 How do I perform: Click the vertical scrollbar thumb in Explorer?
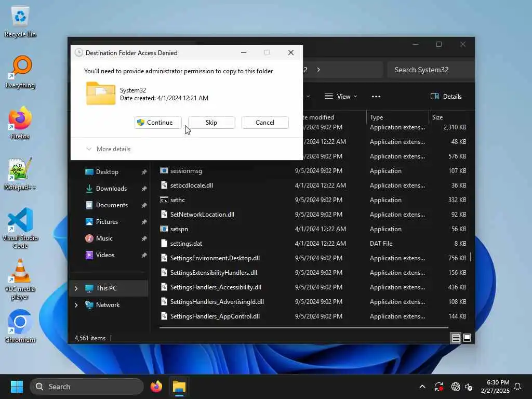[471, 258]
